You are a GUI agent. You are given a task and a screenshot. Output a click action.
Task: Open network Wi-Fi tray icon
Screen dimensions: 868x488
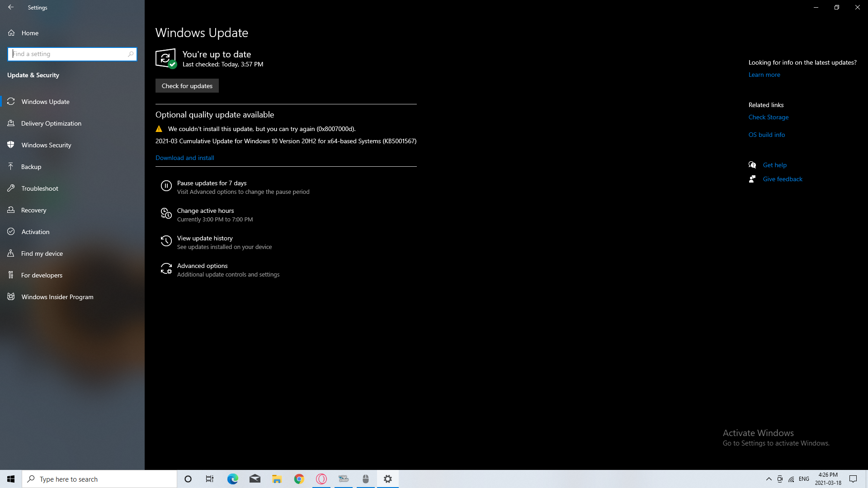click(x=791, y=479)
